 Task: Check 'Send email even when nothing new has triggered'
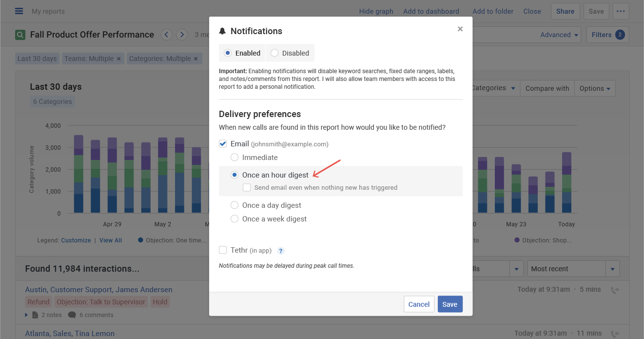[x=247, y=187]
